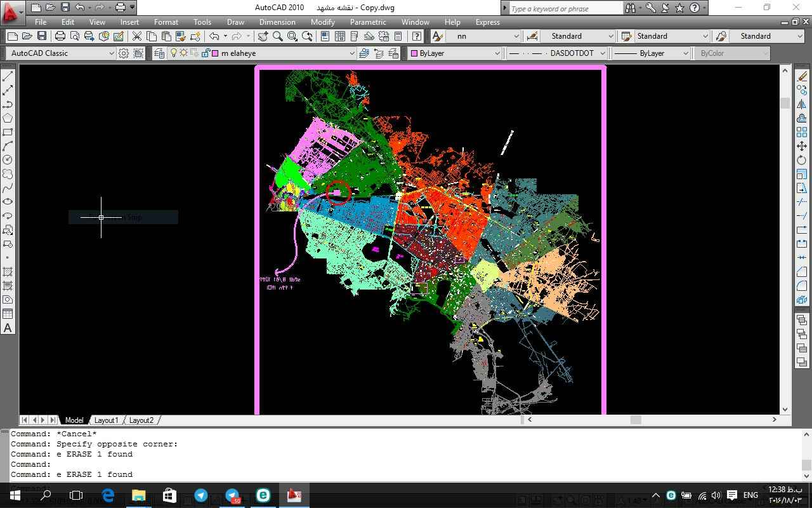The image size is (812, 508).
Task: Select the Model tab
Action: (x=74, y=420)
